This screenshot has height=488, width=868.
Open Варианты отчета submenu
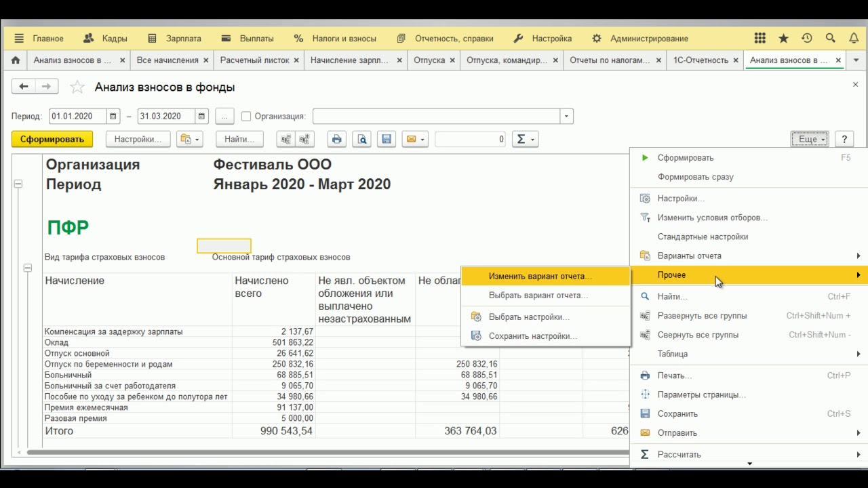coord(749,256)
